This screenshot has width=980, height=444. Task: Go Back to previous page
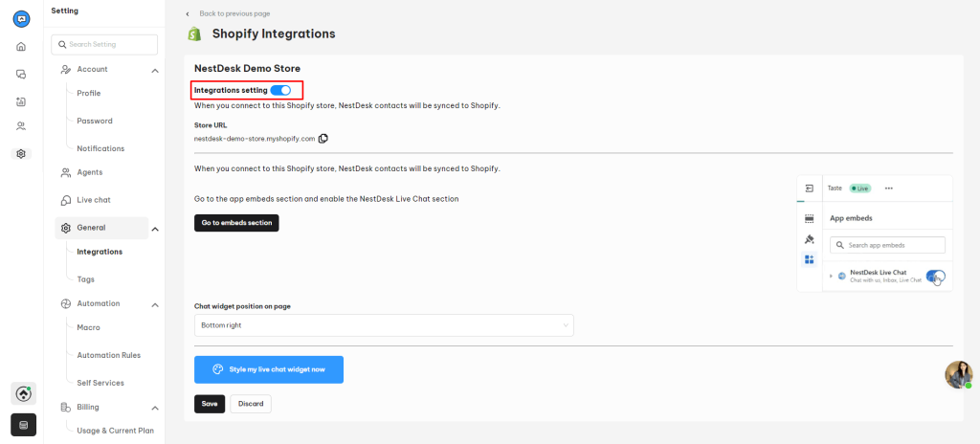pos(234,13)
